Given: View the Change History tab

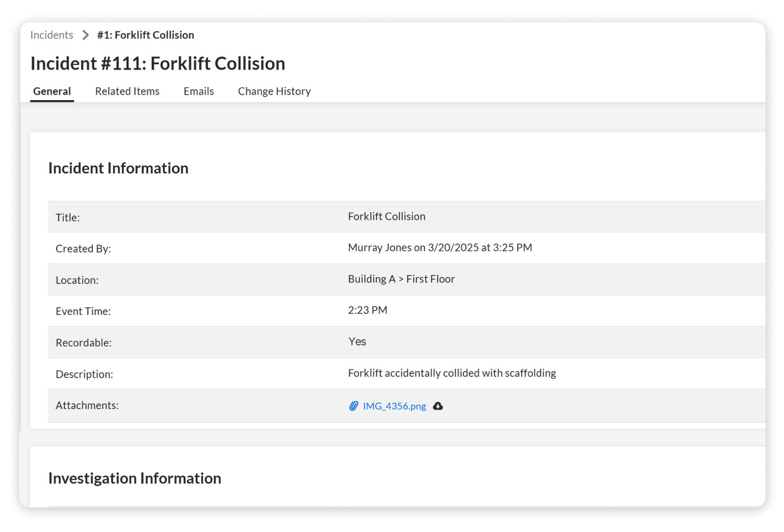Looking at the screenshot, I should click(274, 91).
